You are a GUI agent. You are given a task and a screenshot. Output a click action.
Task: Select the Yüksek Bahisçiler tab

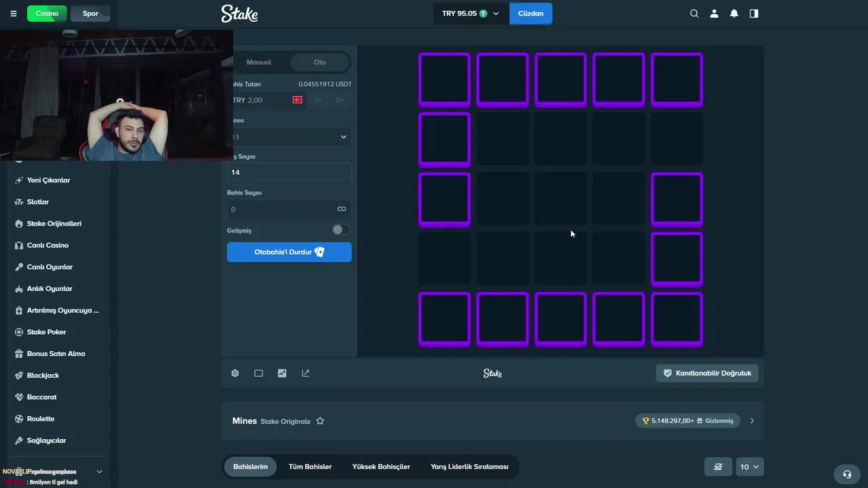[381, 466]
